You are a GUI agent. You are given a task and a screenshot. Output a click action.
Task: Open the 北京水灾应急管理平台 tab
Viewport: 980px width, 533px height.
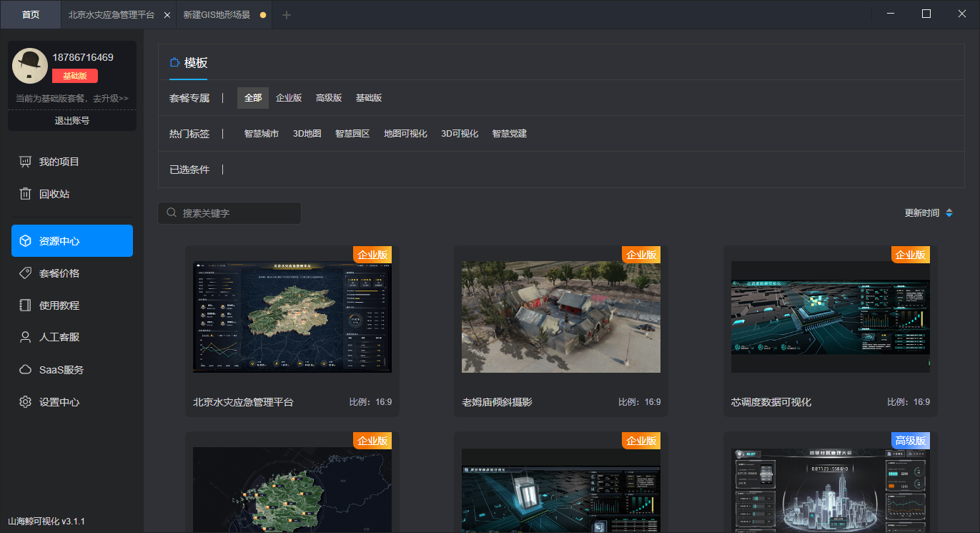(112, 14)
